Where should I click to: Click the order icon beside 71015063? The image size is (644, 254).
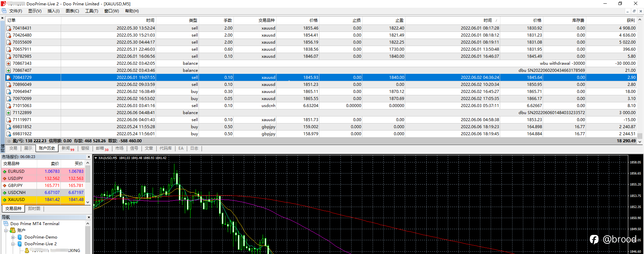point(9,106)
